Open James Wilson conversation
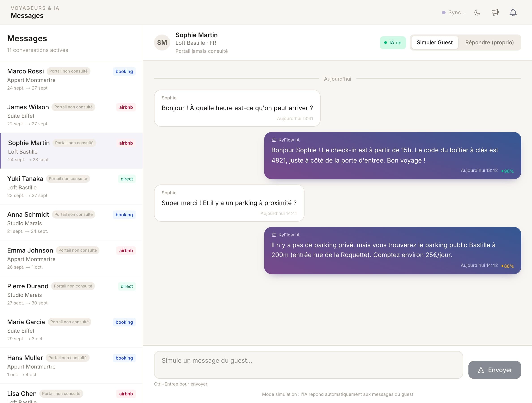 (x=71, y=115)
